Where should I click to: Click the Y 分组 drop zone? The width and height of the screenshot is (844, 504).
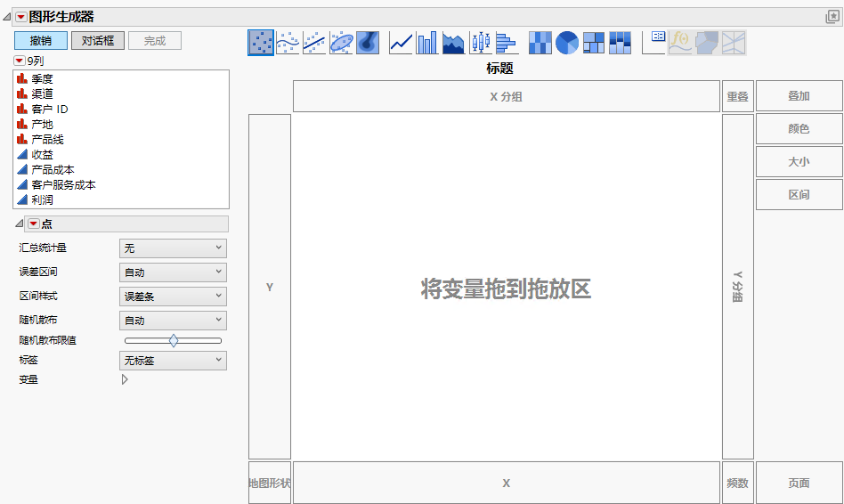[738, 287]
